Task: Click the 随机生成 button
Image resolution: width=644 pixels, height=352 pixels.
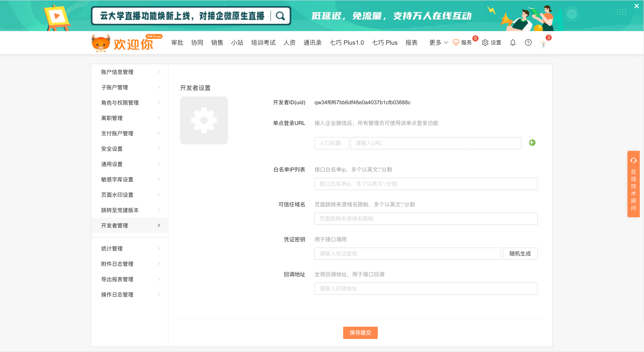Action: pyautogui.click(x=520, y=254)
